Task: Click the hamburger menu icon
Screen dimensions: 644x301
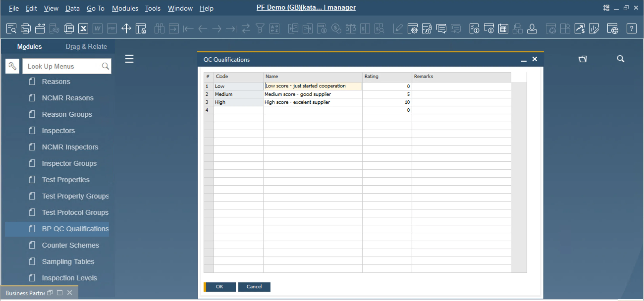Action: tap(129, 59)
